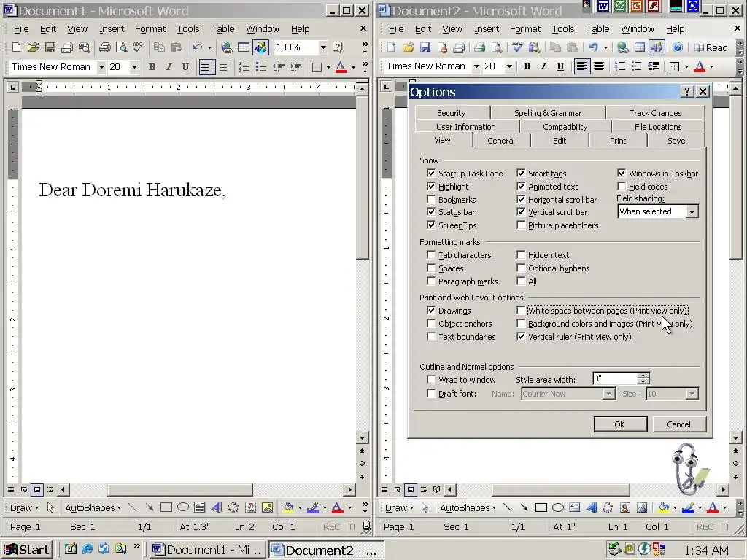
Task: Click Save floppy icon in Document1 toolbar
Action: pyautogui.click(x=50, y=47)
